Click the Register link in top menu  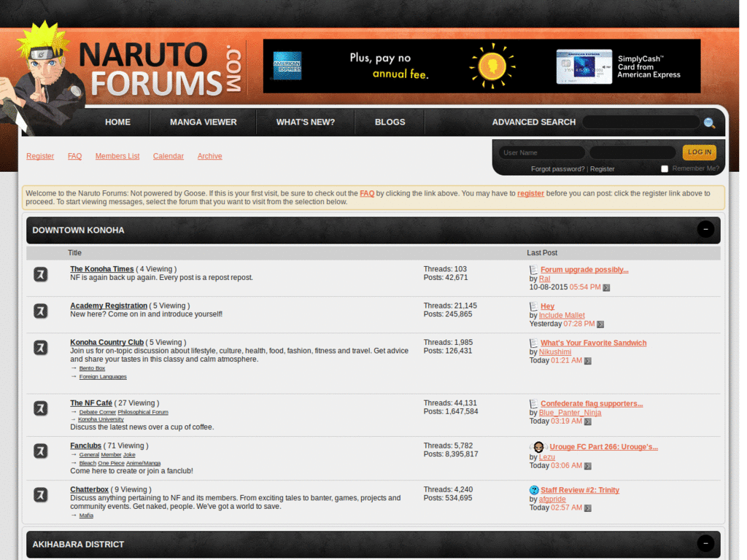(x=40, y=156)
